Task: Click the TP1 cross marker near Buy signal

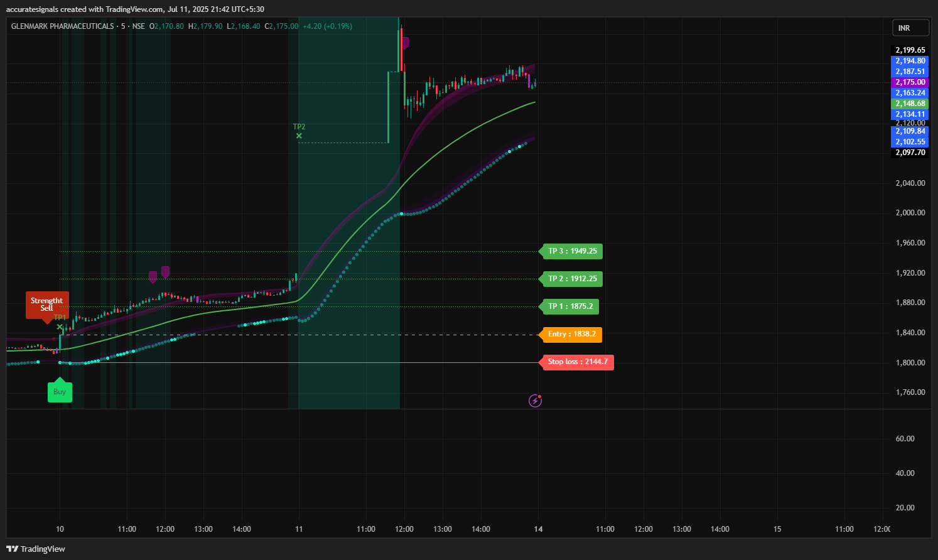Action: (60, 326)
